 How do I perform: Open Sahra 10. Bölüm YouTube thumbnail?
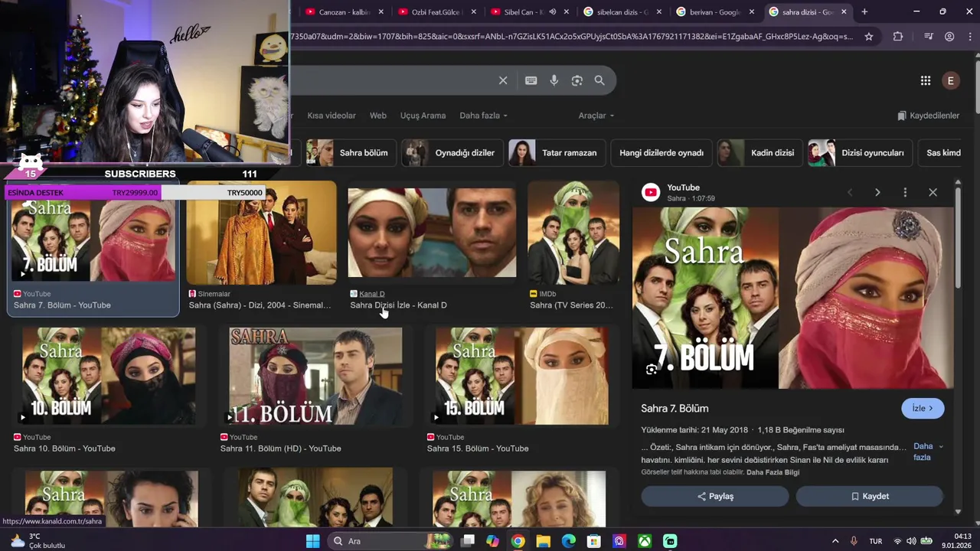pos(109,376)
